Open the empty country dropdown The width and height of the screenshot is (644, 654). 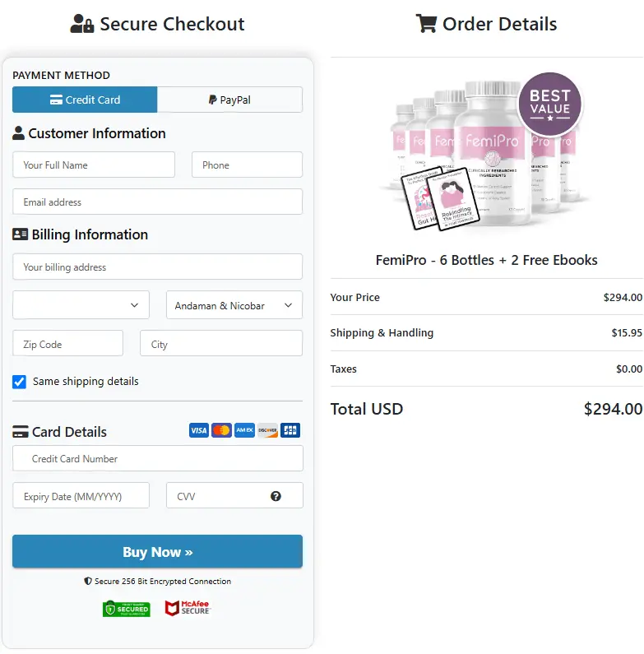pyautogui.click(x=81, y=305)
